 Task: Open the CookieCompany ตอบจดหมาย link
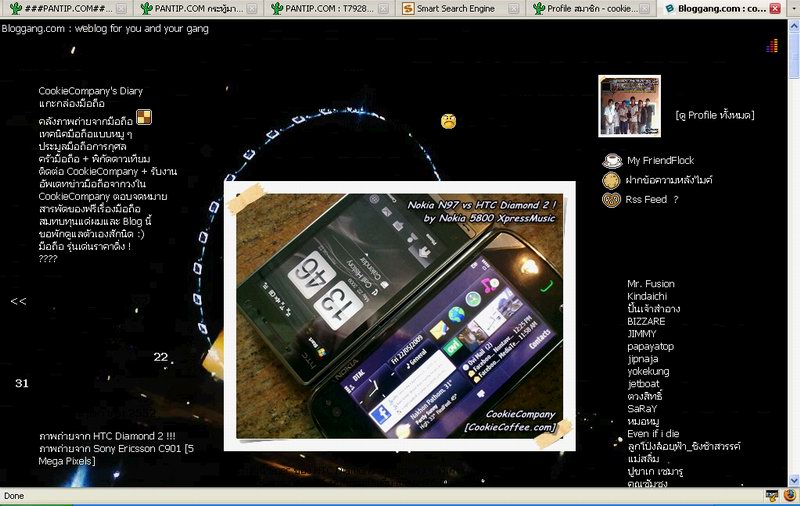point(103,196)
